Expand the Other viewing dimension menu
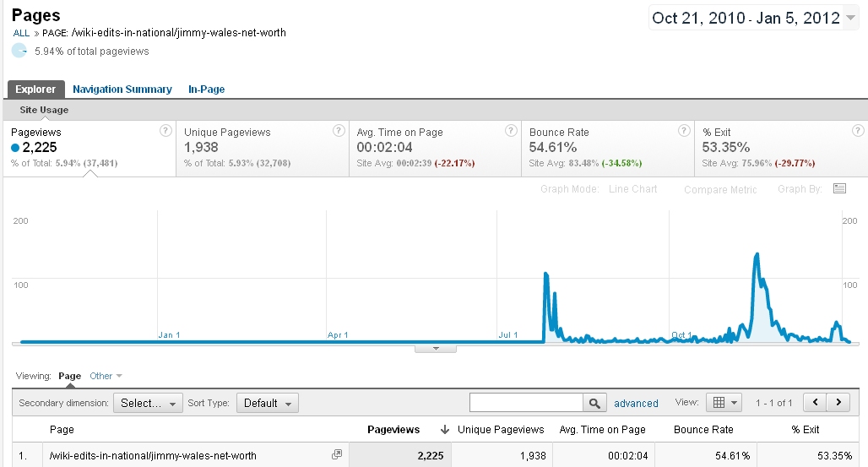 (x=106, y=376)
